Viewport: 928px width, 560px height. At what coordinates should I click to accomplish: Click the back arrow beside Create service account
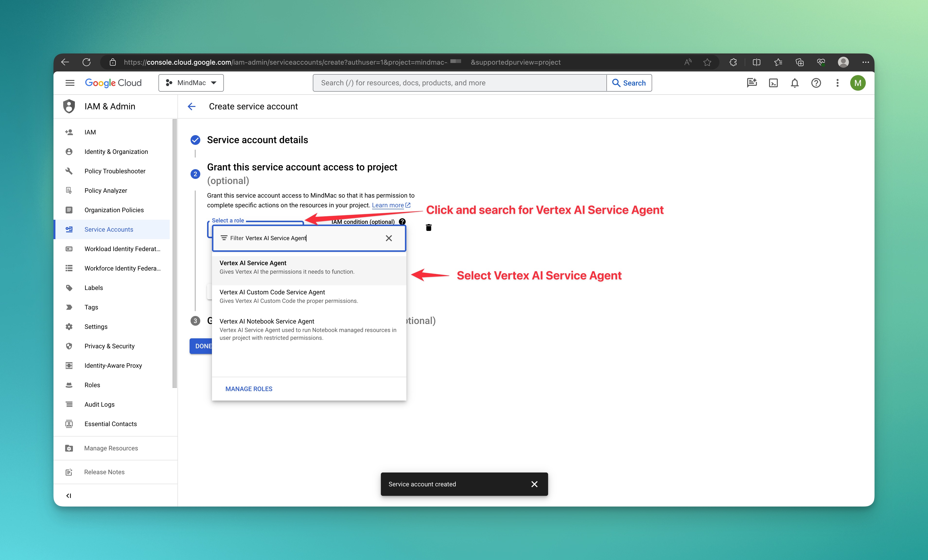pos(192,106)
